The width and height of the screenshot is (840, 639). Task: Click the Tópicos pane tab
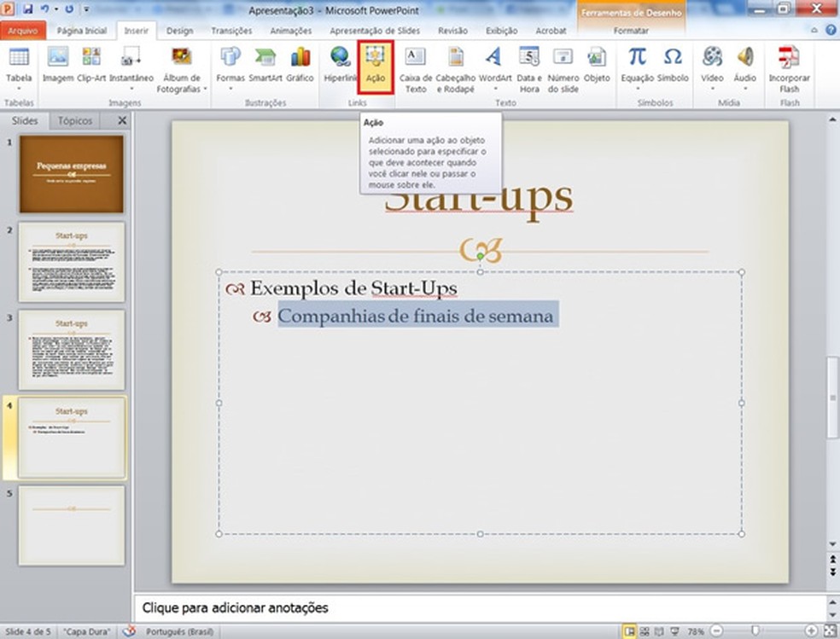coord(75,120)
